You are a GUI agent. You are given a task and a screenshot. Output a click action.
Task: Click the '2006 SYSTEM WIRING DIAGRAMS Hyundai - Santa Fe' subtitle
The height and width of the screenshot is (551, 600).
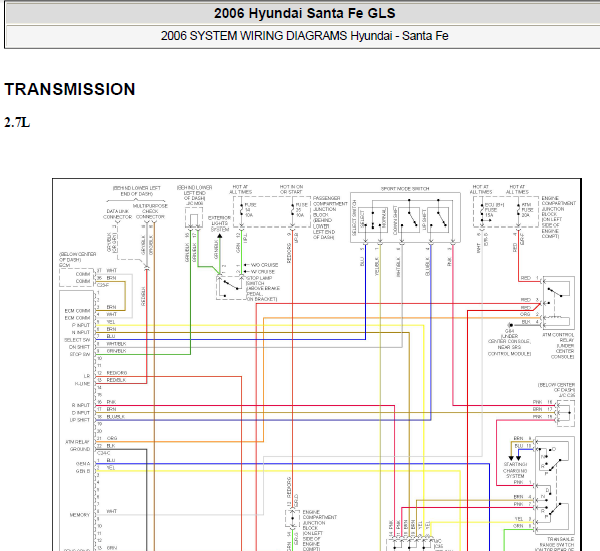point(305,36)
